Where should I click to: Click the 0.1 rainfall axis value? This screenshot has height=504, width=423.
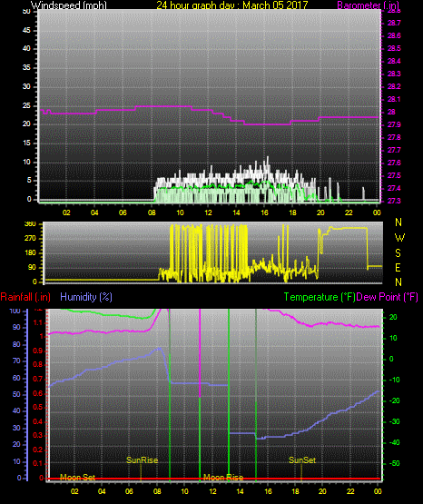click(x=38, y=463)
